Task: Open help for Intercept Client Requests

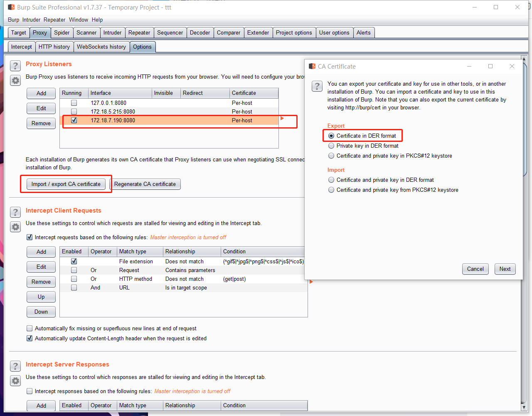Action: (x=15, y=212)
